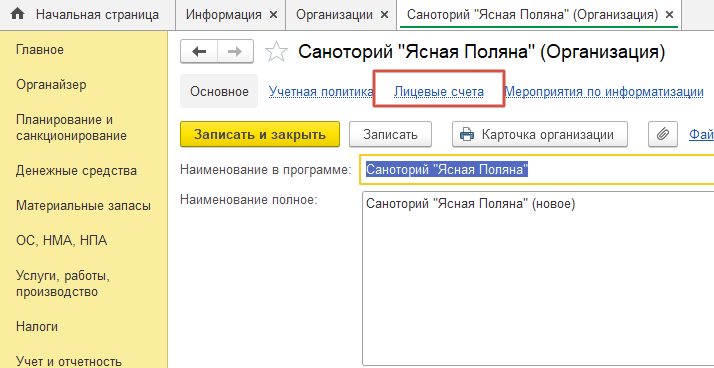
Task: Open ОС, НМА, НПА section
Action: tap(61, 240)
